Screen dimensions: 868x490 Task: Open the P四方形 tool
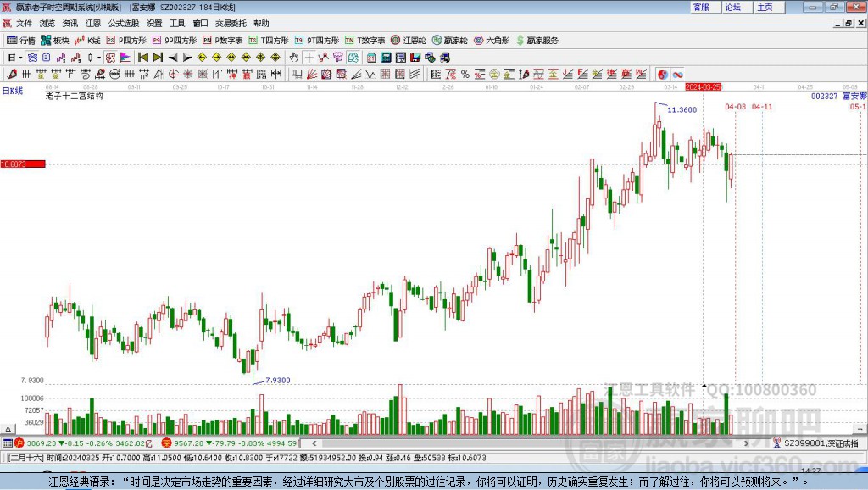click(126, 41)
